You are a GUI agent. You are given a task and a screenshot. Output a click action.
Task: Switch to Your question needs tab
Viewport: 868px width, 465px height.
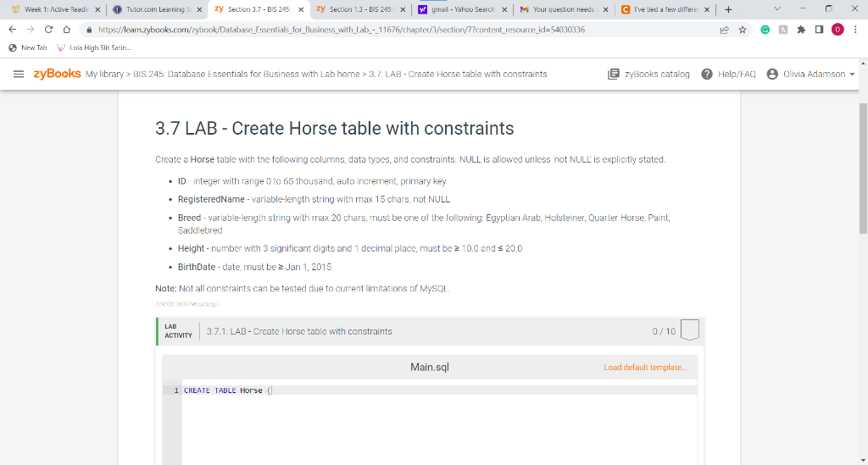coord(564,9)
